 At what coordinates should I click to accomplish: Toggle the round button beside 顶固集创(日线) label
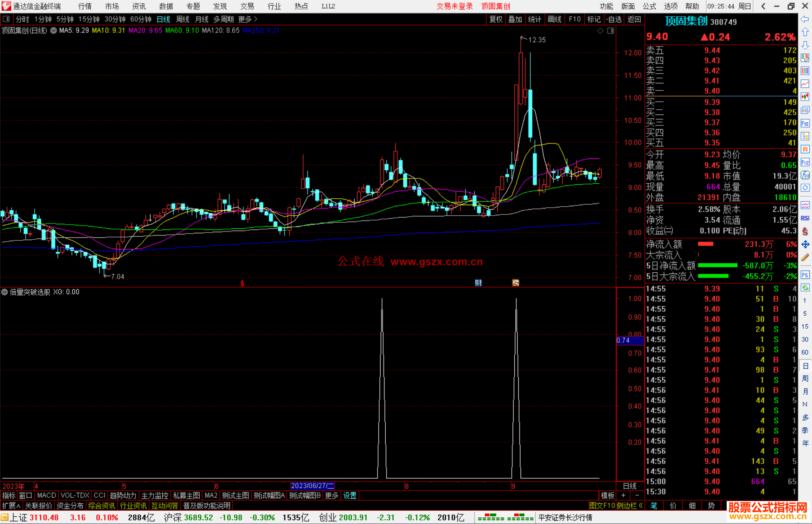[x=53, y=30]
